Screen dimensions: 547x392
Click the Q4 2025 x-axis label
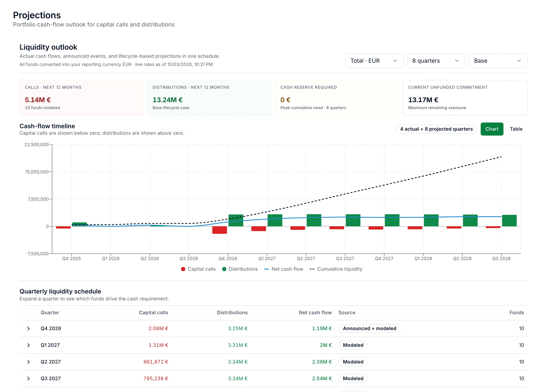72,259
